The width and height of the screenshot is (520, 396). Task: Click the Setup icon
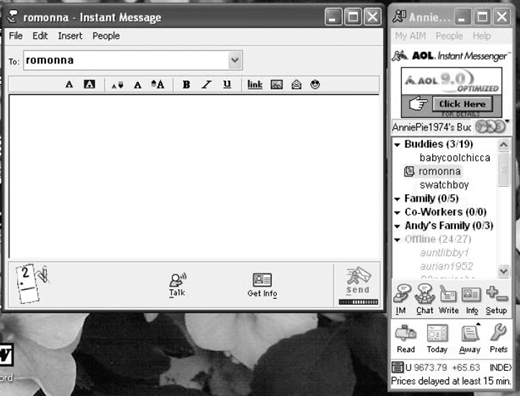point(496,300)
